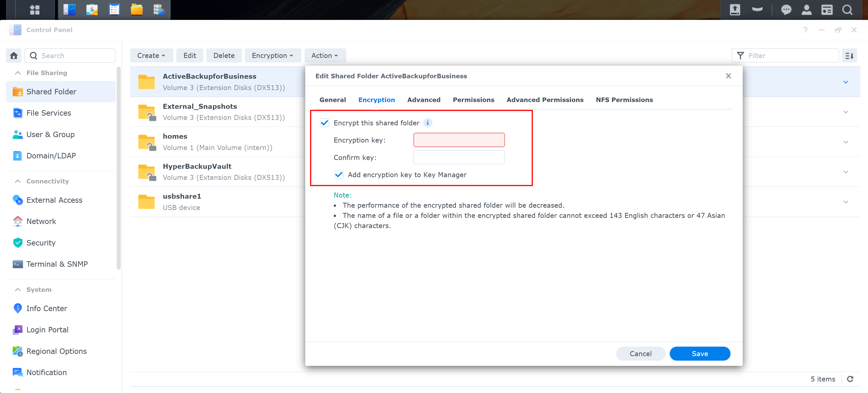Click the Encryption key input field
The width and height of the screenshot is (868, 393).
coord(459,140)
